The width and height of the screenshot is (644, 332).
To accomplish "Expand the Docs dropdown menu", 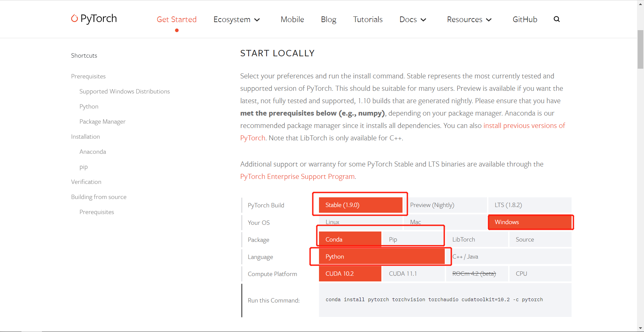I will point(413,19).
